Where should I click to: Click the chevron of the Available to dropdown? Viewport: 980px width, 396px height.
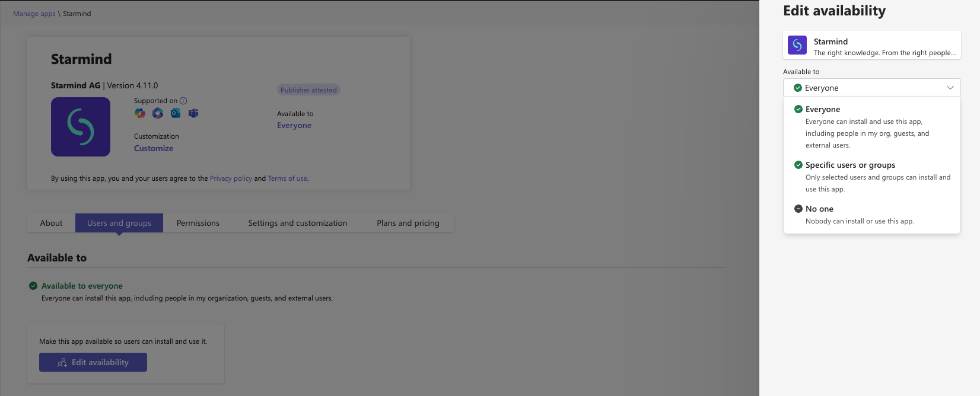(x=950, y=88)
